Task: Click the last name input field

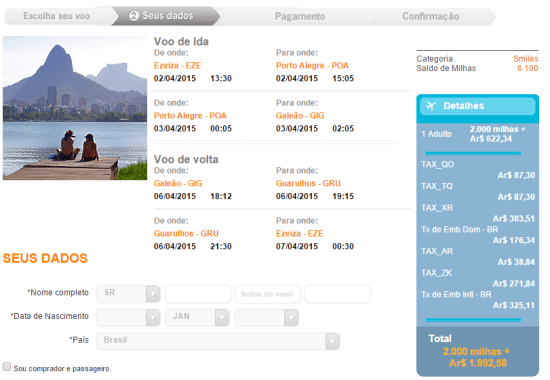Action: [x=337, y=294]
